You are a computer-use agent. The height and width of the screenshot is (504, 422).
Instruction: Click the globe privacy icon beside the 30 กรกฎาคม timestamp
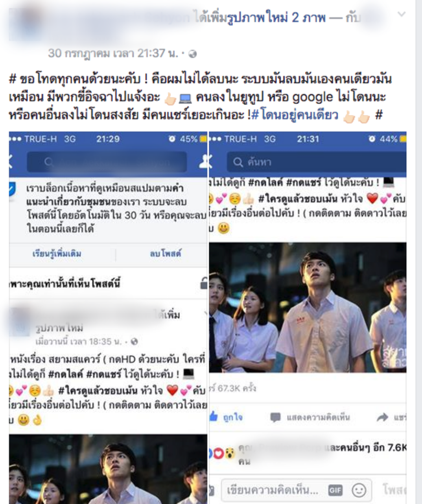click(x=193, y=54)
